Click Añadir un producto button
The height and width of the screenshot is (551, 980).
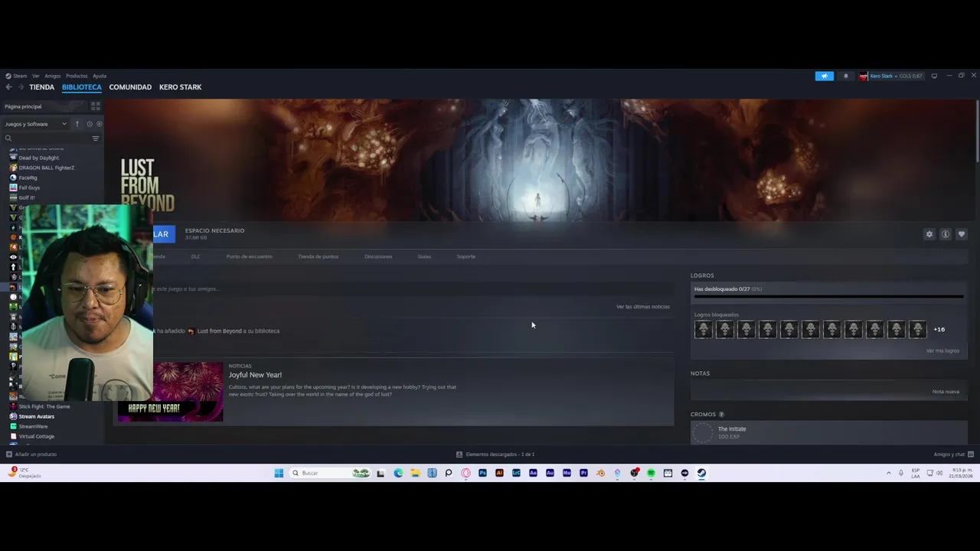pyautogui.click(x=31, y=455)
